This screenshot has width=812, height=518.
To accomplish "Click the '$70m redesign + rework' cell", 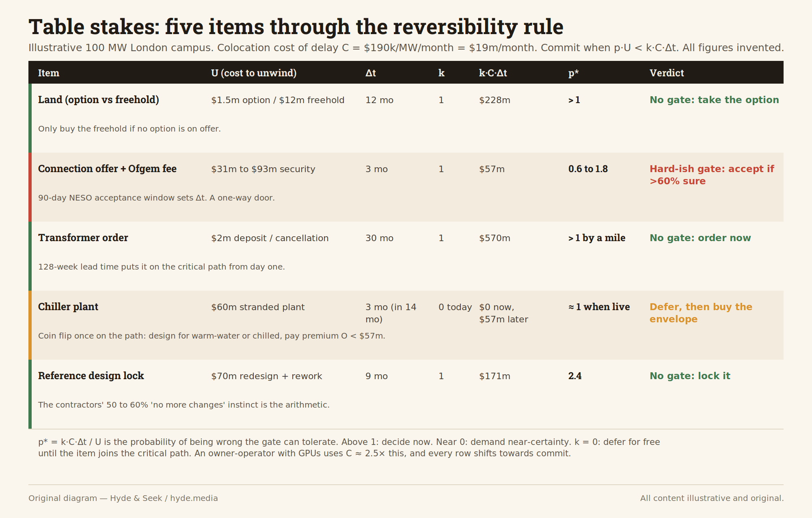I will (267, 376).
